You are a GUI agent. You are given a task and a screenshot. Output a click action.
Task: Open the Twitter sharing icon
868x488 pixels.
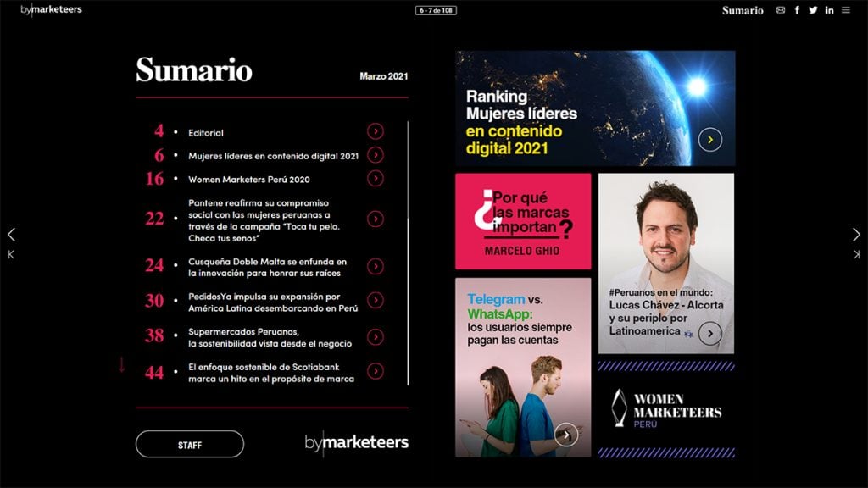tap(813, 10)
